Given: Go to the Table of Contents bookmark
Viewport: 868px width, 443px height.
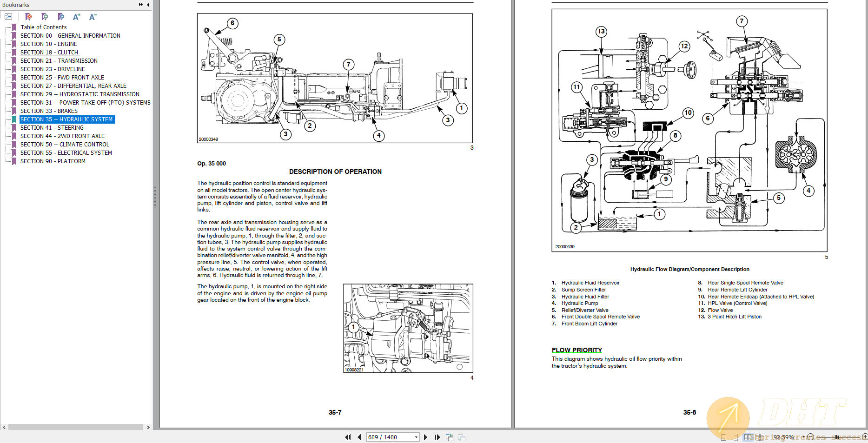Looking at the screenshot, I should tap(43, 27).
